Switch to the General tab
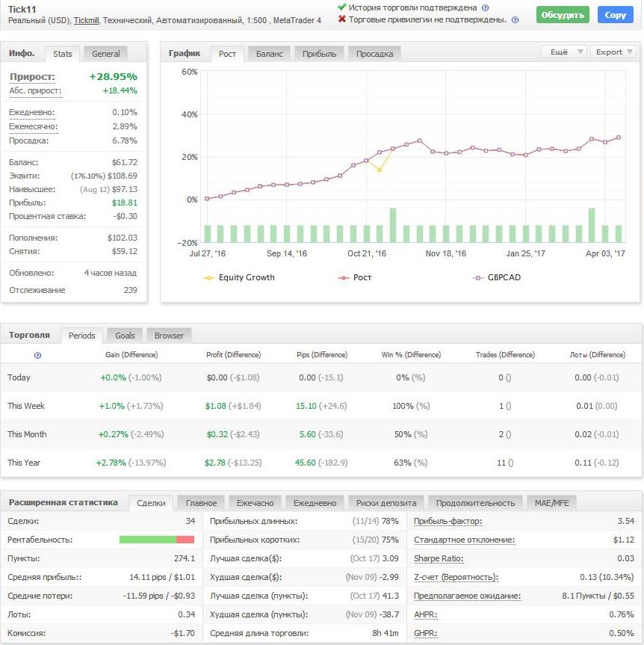The height and width of the screenshot is (645, 644). pos(105,54)
